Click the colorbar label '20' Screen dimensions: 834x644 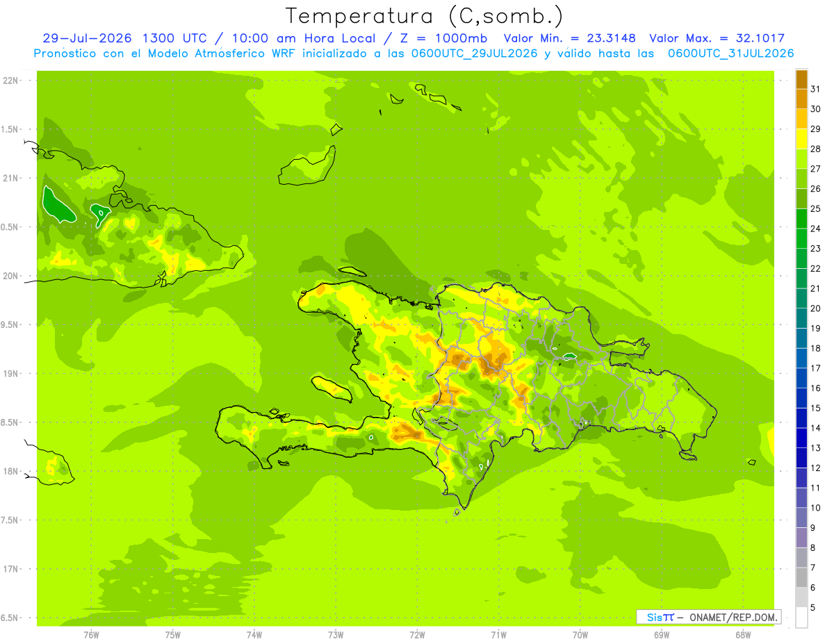(815, 308)
